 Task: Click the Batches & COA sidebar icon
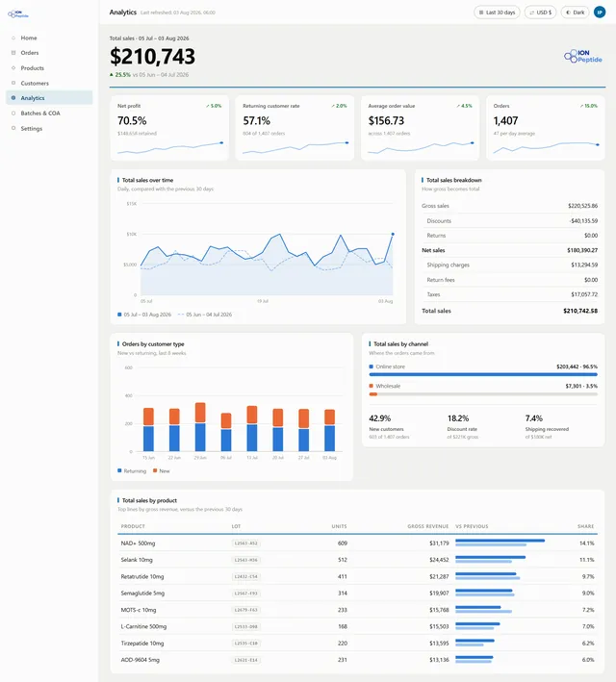pos(13,114)
